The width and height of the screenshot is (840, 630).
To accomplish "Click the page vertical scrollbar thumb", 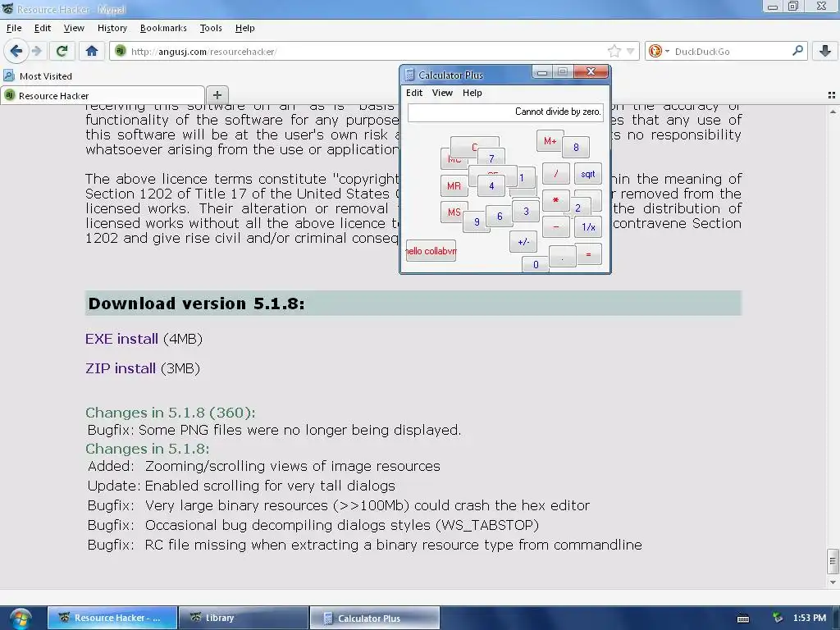I will click(832, 561).
